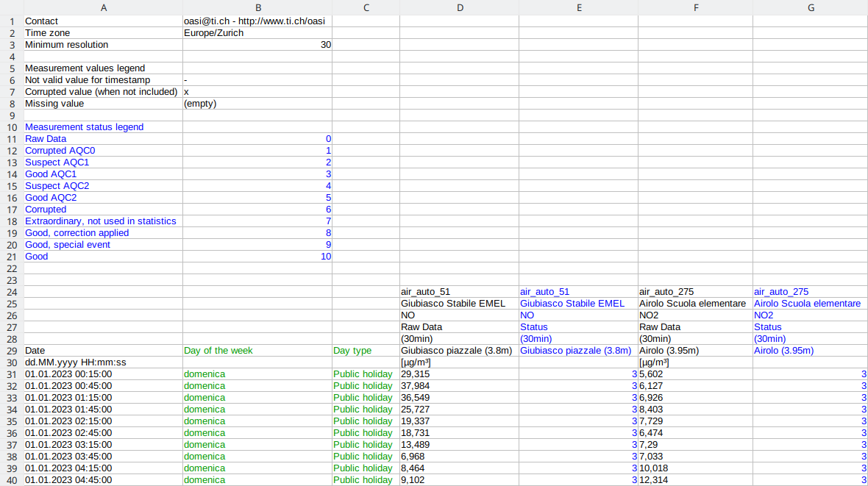Click black 'air_auto_51' cell in column D
The image size is (868, 486).
tap(460, 292)
